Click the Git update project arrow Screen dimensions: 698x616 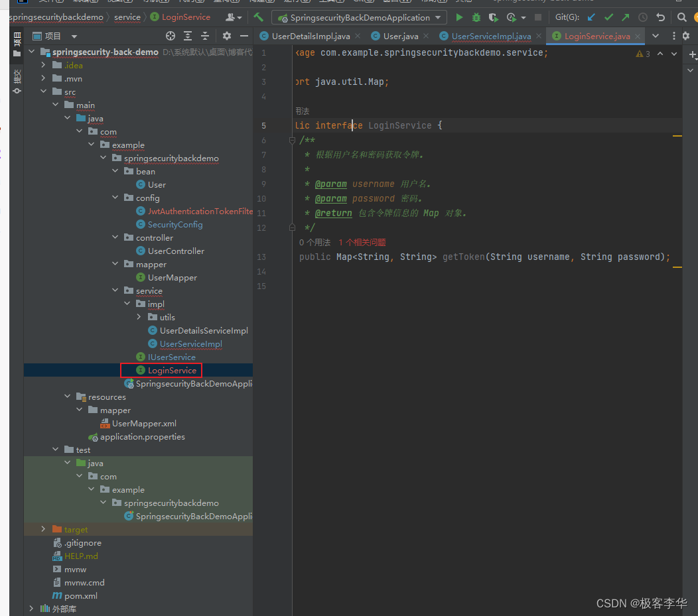pos(591,18)
